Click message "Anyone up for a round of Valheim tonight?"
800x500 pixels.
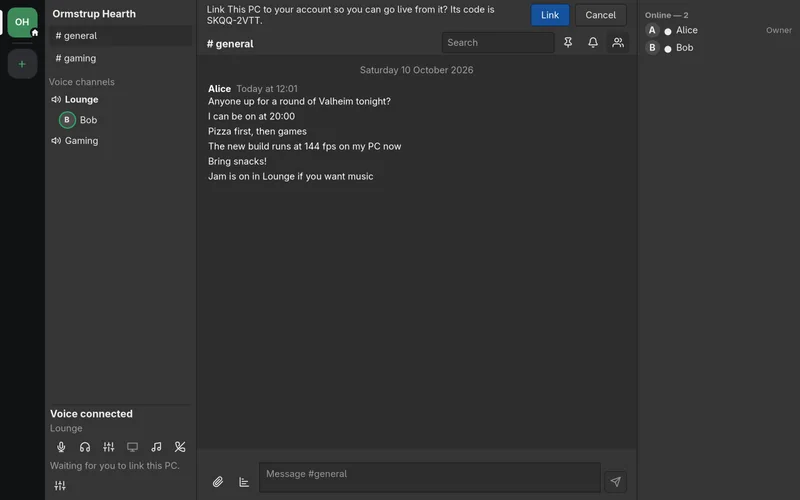(299, 102)
